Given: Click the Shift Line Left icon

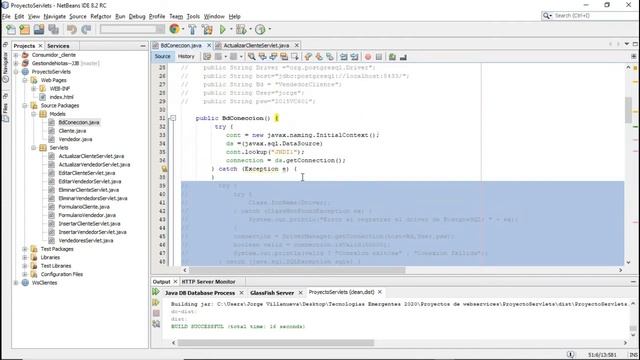Looking at the screenshot, I should (x=344, y=57).
